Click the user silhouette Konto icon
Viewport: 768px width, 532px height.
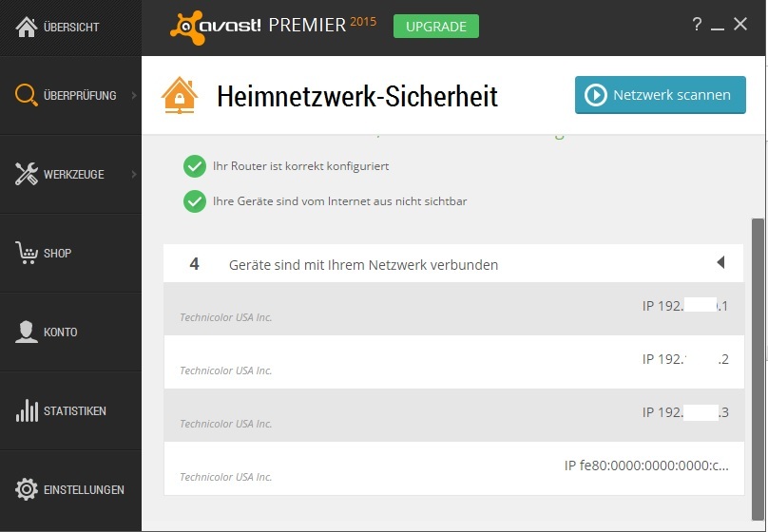coord(26,332)
